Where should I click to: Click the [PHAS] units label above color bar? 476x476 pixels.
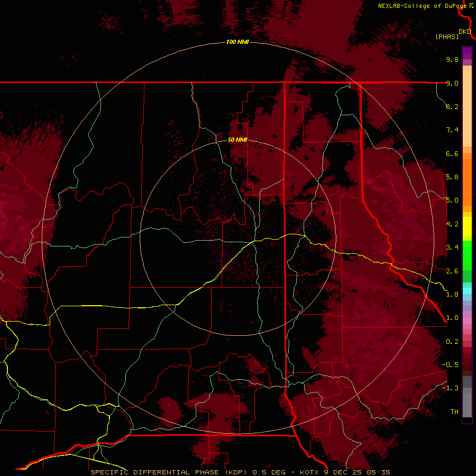pos(447,36)
